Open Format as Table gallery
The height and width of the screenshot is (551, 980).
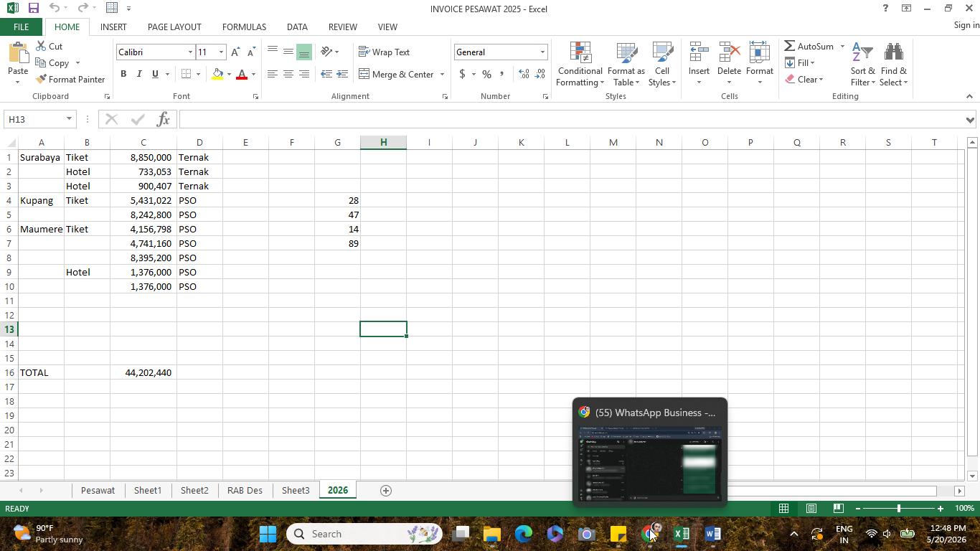pos(626,64)
